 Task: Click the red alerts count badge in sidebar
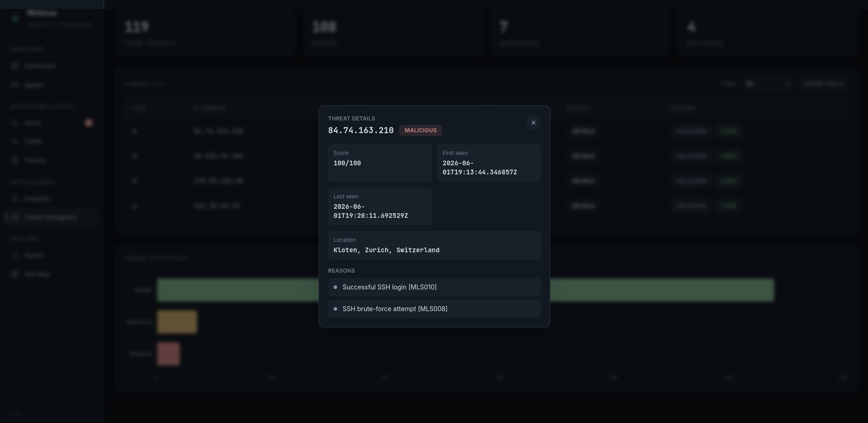pyautogui.click(x=89, y=123)
